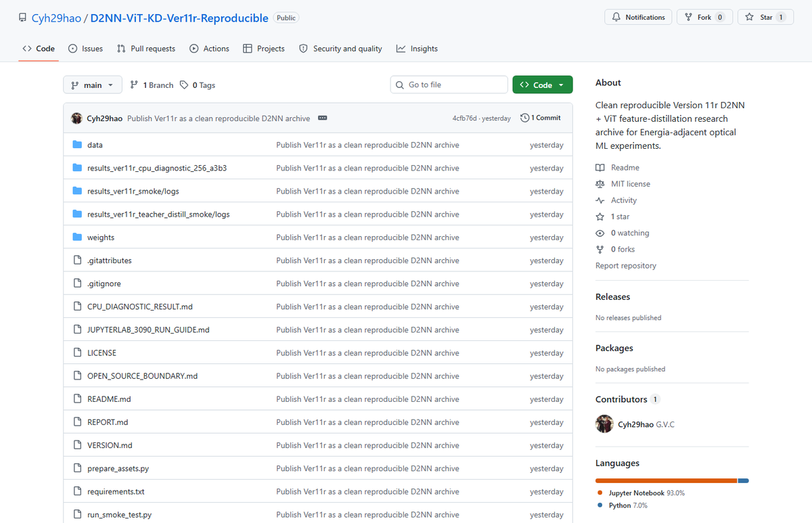This screenshot has width=812, height=523.
Task: Open the Issues tab
Action: [x=86, y=49]
